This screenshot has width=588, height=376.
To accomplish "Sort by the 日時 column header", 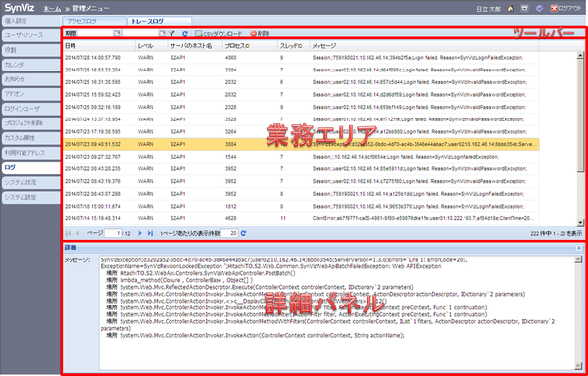I will (99, 46).
